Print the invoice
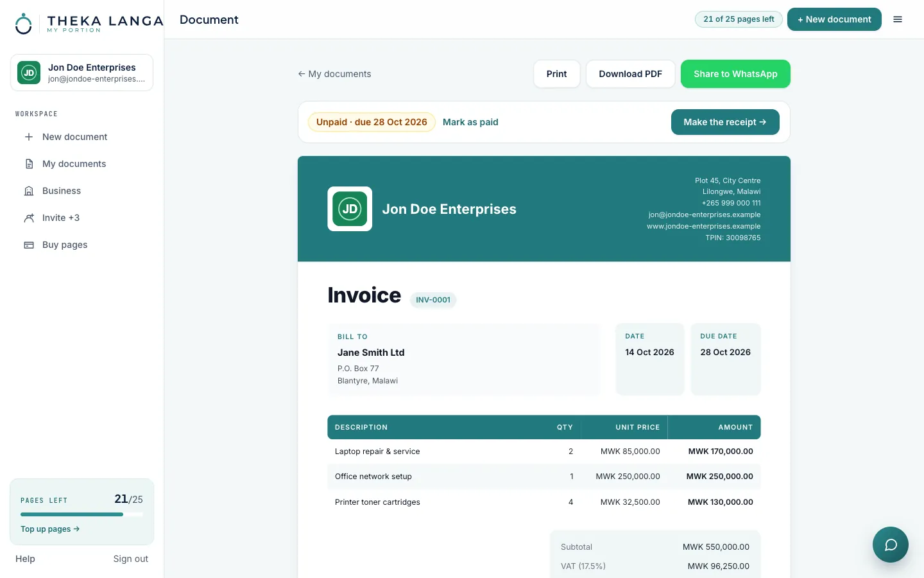 coord(556,74)
